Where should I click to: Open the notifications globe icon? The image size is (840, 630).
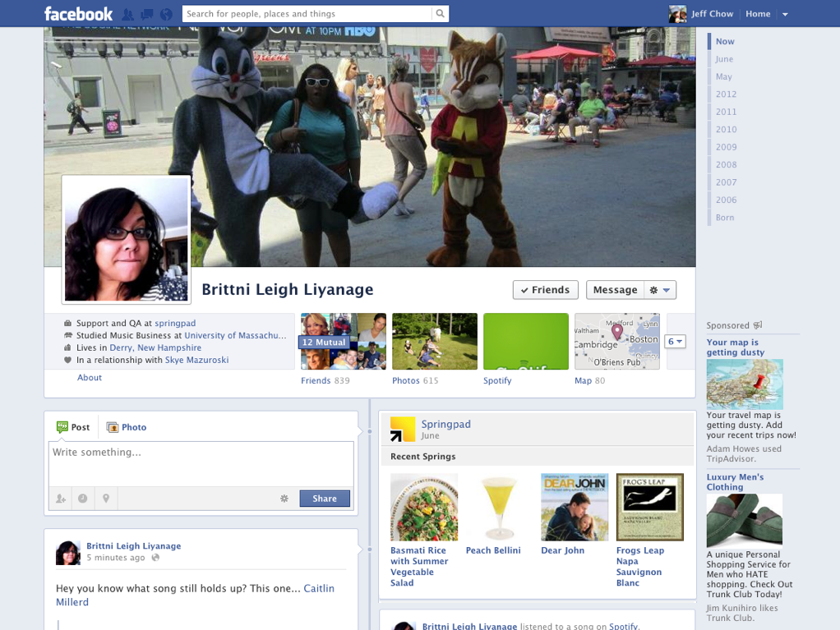166,14
